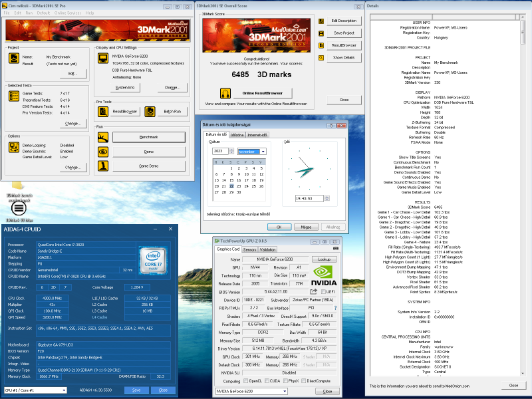532x399 pixels.
Task: Click the icon beside ResultBrowser in Overall Score window
Action: [321, 45]
